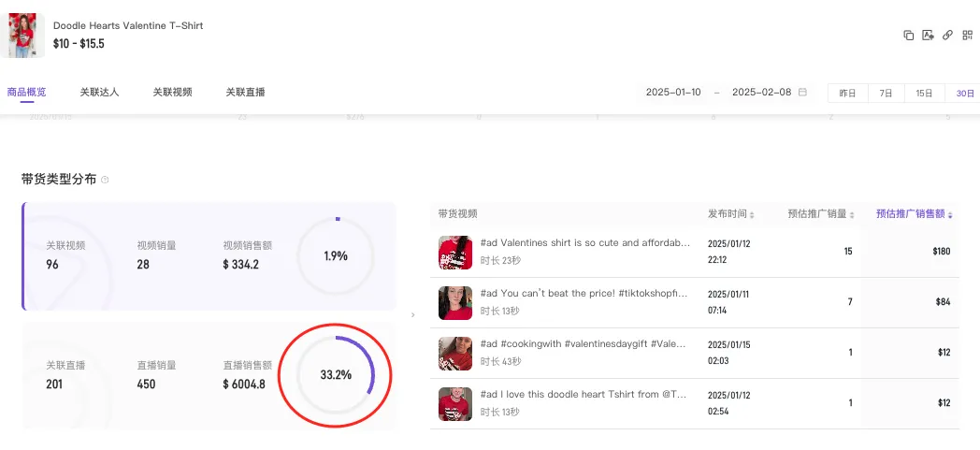Open the '#ad Valentines shirt is so cute' title
This screenshot has height=450, width=980.
[x=585, y=242]
